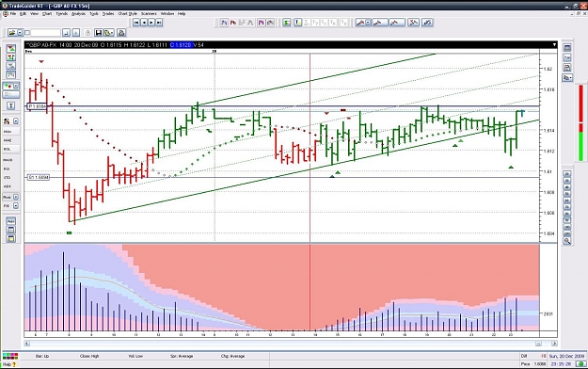The width and height of the screenshot is (588, 369).
Task: Open the File menu
Action: [13, 13]
